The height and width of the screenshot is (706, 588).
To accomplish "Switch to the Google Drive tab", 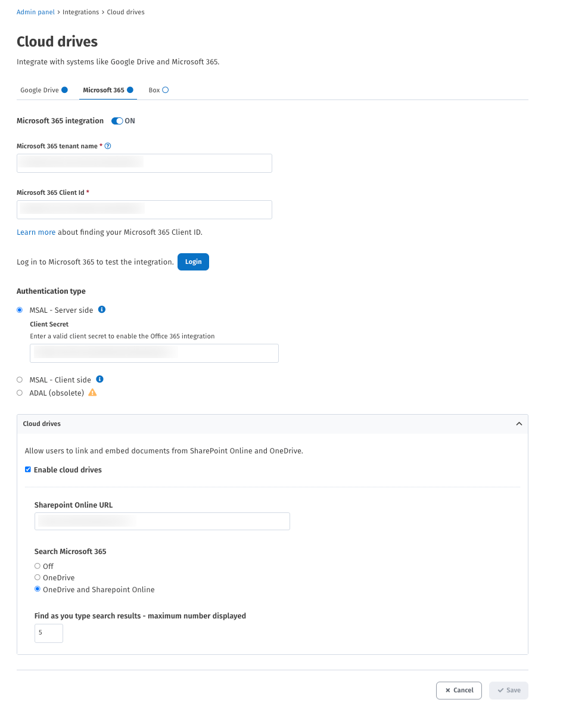I will click(40, 89).
